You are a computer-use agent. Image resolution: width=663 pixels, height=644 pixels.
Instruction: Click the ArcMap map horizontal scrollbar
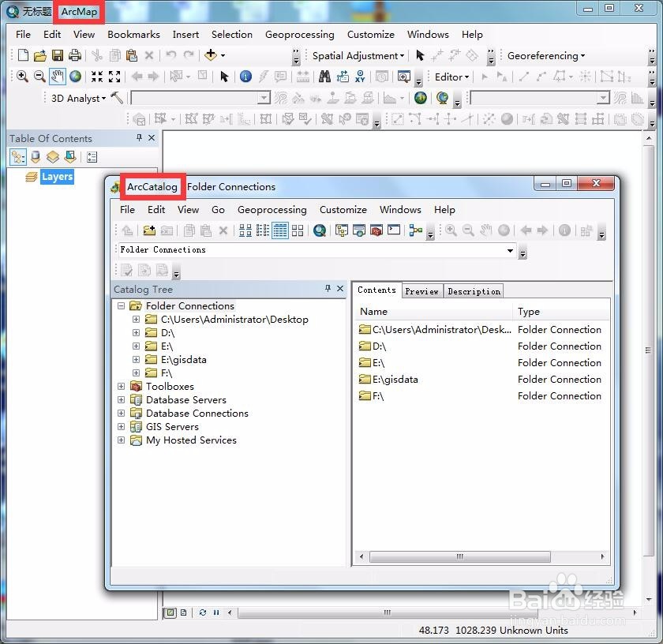coord(388,612)
